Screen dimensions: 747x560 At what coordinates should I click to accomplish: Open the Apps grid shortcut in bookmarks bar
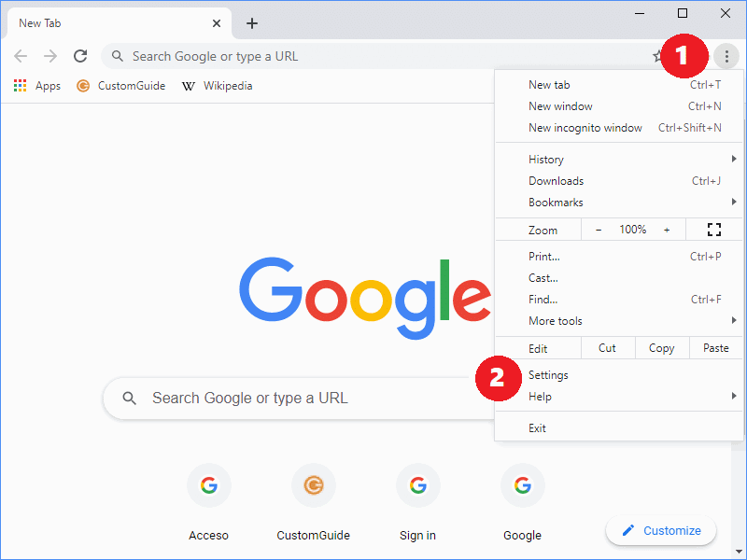coord(37,86)
